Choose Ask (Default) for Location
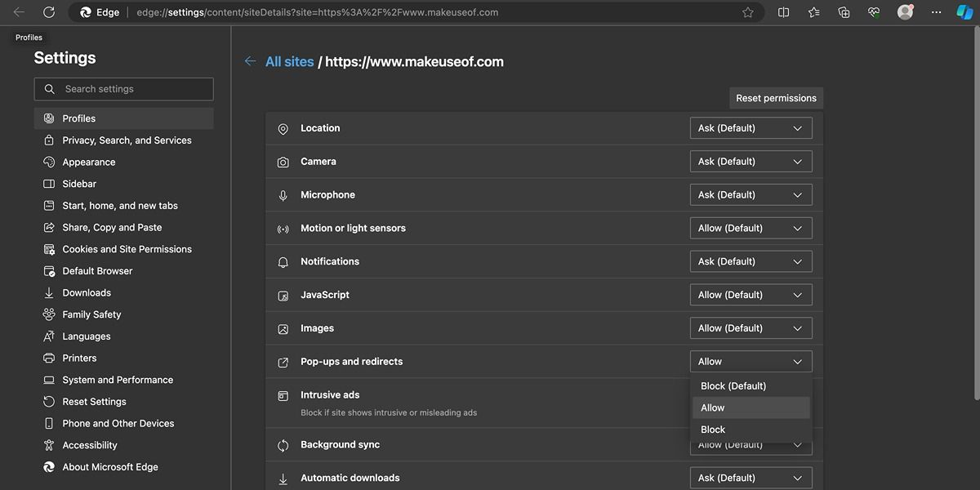Image resolution: width=980 pixels, height=490 pixels. click(x=750, y=127)
